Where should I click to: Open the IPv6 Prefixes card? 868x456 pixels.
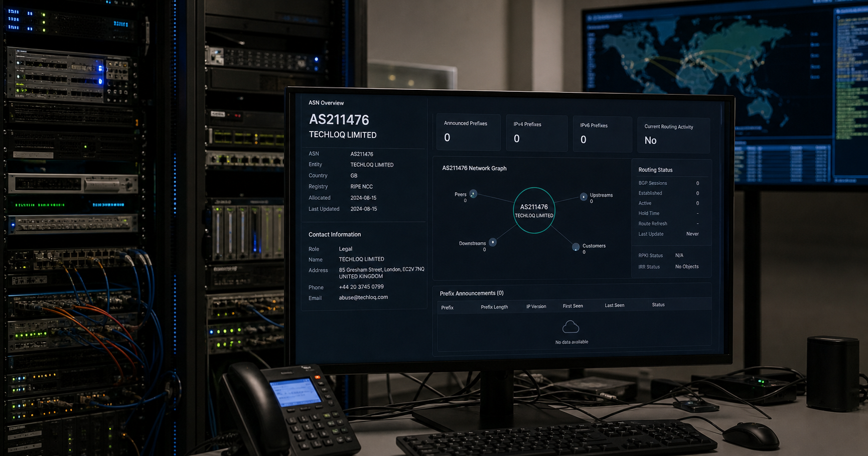coord(603,133)
